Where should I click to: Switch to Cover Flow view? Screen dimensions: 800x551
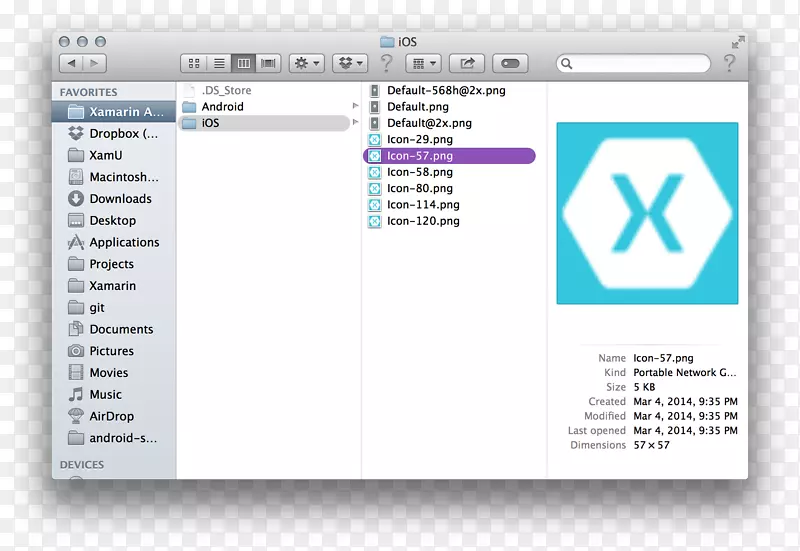[268, 63]
